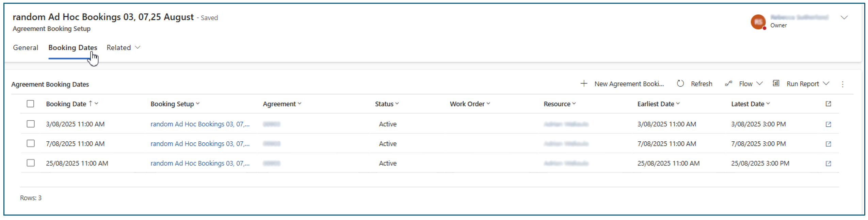Click the Run Report chart icon
Viewport: 868px width, 220px height.
(x=776, y=83)
